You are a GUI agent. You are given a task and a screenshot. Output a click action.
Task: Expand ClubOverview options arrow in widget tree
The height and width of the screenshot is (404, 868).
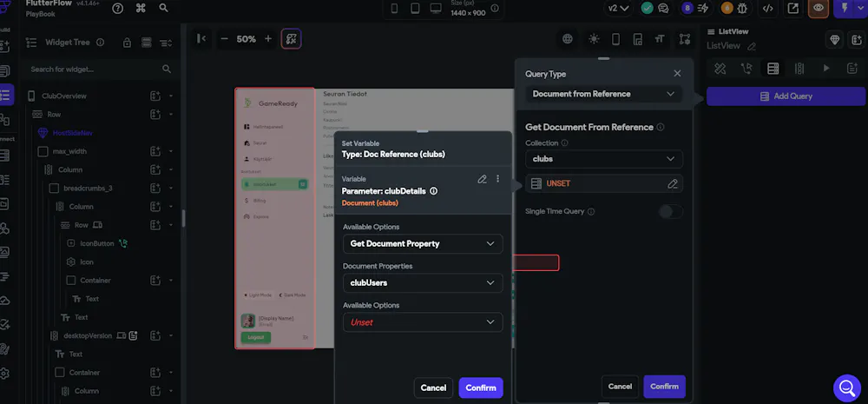170,96
